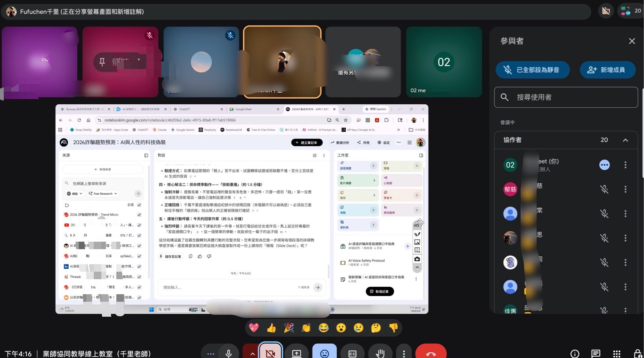Raise your hand in the meeting
The height and width of the screenshot is (358, 644).
tap(380, 353)
